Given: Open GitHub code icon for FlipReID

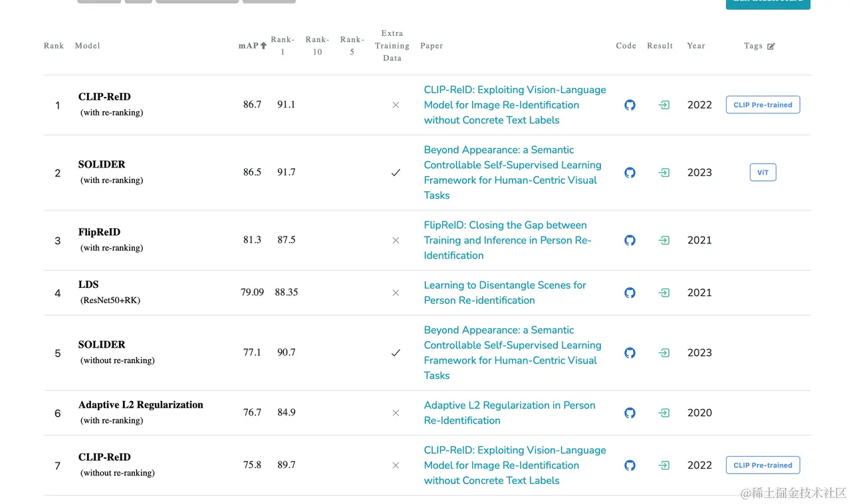Looking at the screenshot, I should coord(630,240).
